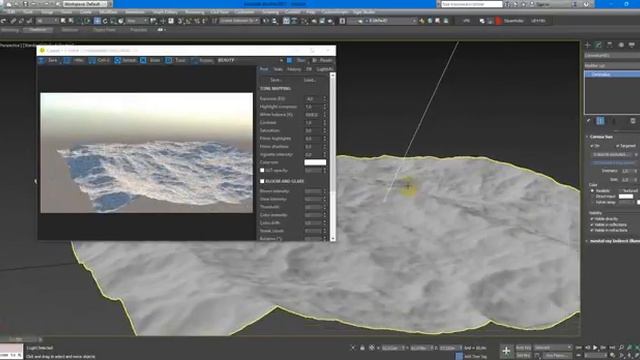This screenshot has width=640, height=360.
Task: Open the Display tab in command panel
Action: 631,44
